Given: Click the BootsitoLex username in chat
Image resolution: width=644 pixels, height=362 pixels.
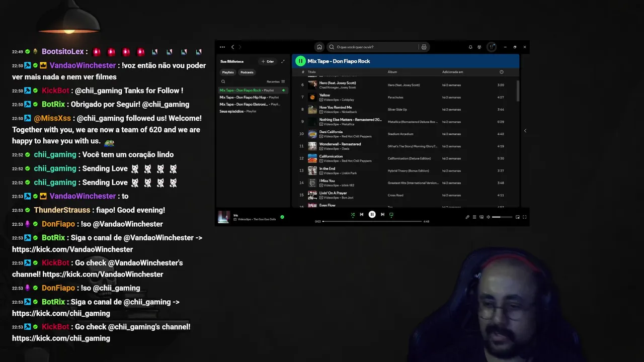Looking at the screenshot, I should tap(63, 52).
